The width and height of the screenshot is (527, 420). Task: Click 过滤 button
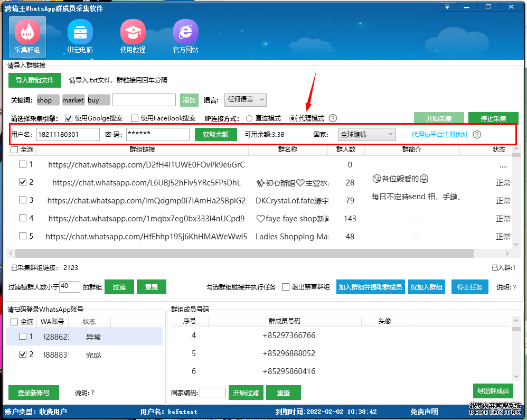coord(119,287)
